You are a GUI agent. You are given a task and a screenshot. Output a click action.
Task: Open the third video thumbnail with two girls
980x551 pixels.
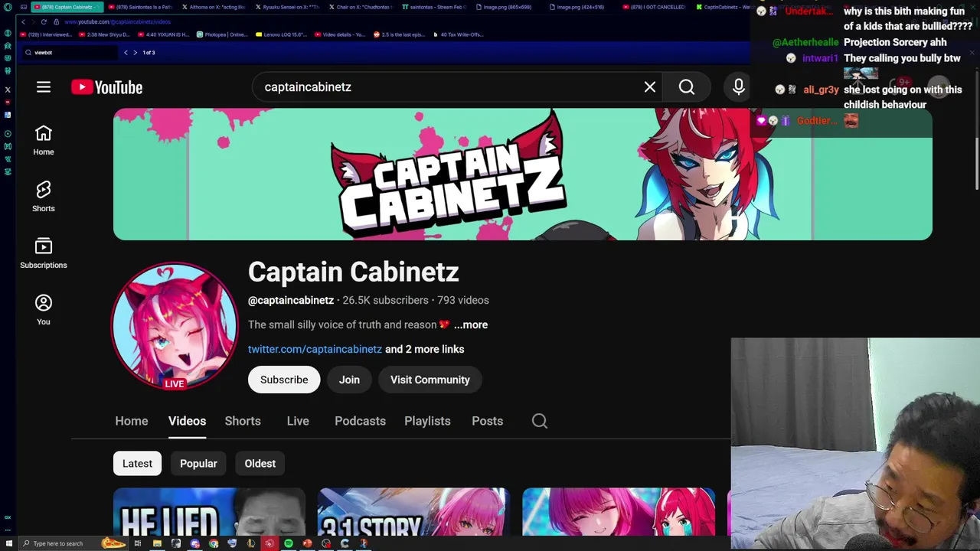(x=619, y=512)
